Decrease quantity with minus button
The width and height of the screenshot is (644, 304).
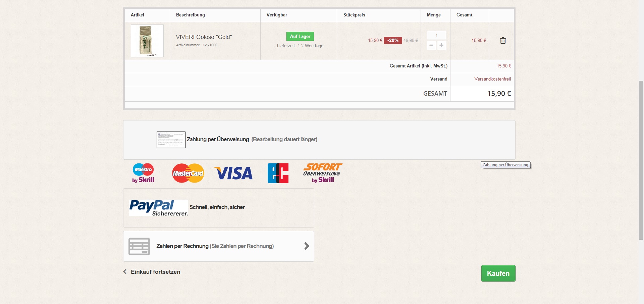[431, 45]
